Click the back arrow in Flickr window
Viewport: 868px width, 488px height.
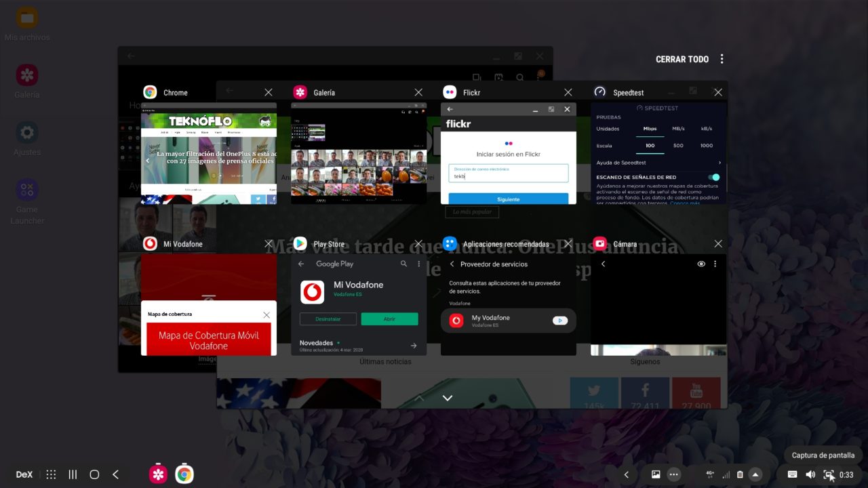click(450, 109)
